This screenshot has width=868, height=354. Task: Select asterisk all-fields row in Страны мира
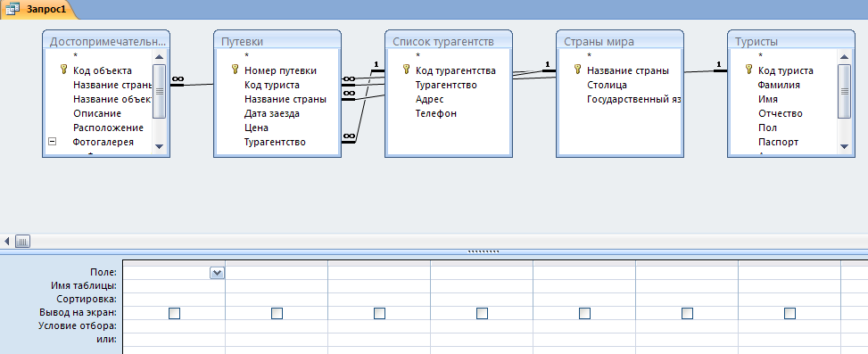[x=590, y=56]
